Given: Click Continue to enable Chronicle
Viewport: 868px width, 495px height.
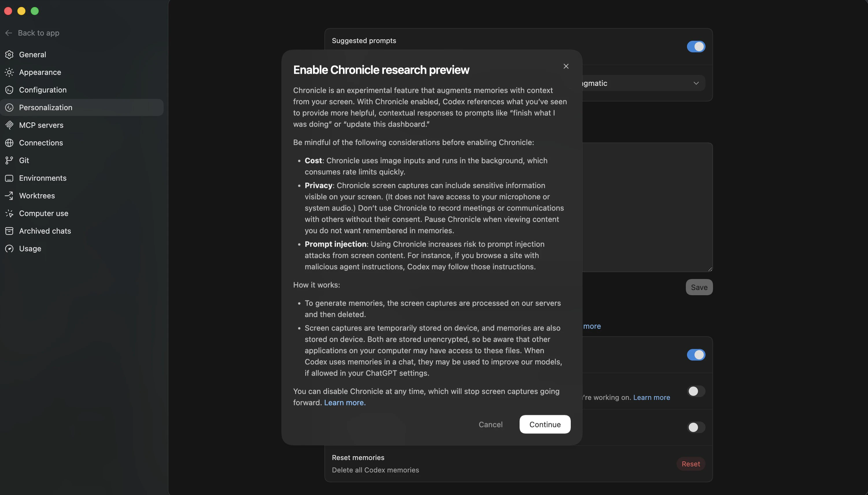Looking at the screenshot, I should coord(544,424).
